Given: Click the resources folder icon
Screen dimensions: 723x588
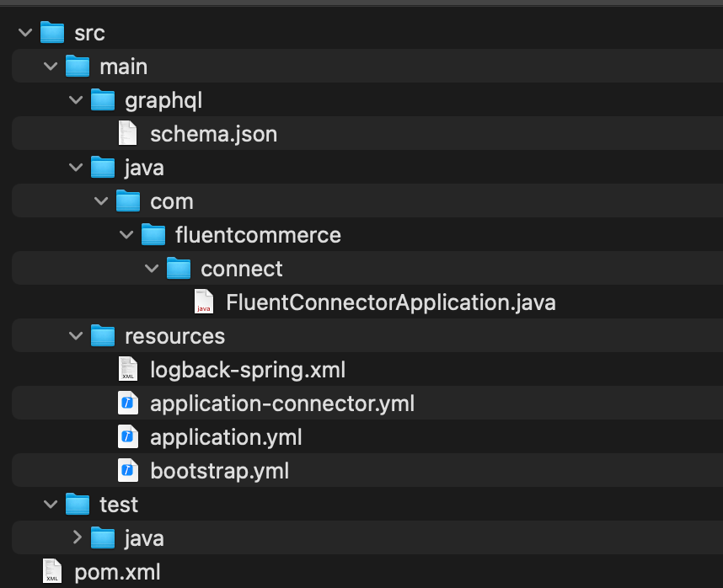Looking at the screenshot, I should coord(103,335).
